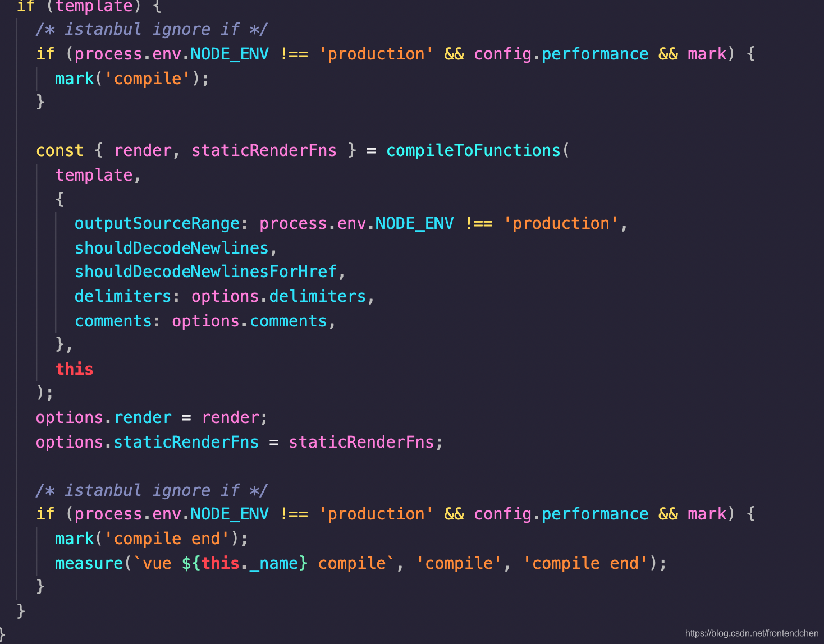Click 'shouldDecodeNewlines,' line
824x644 pixels.
(x=176, y=248)
